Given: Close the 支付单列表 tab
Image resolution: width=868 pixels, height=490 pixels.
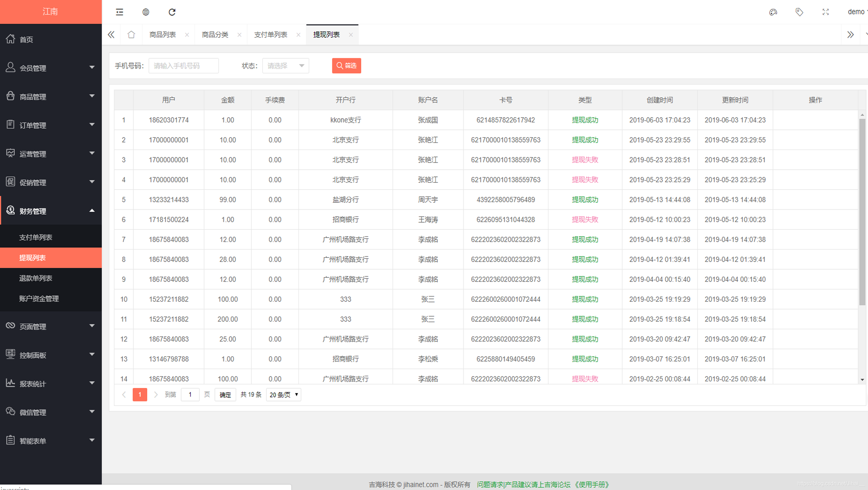Looking at the screenshot, I should 298,35.
